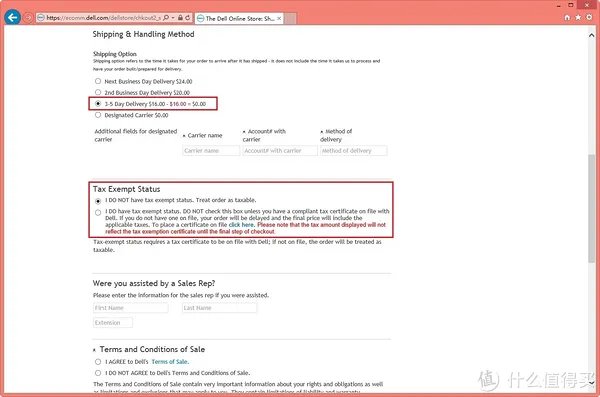This screenshot has width=600, height=397.
Task: Go back with the browser back arrow
Action: [13, 17]
